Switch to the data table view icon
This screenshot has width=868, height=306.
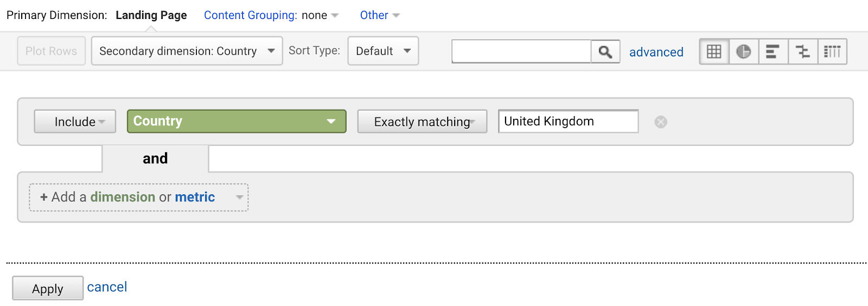click(x=714, y=52)
